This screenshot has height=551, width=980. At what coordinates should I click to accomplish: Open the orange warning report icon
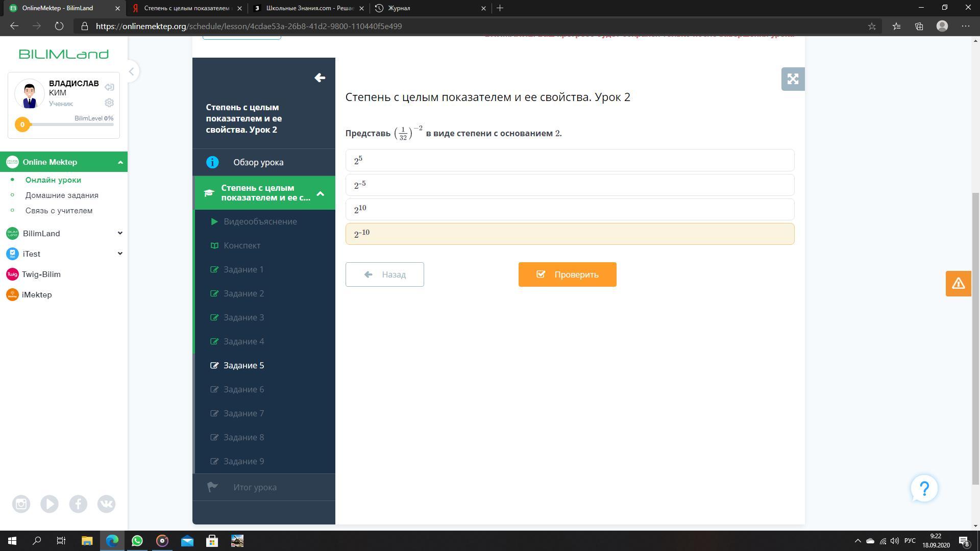point(958,284)
